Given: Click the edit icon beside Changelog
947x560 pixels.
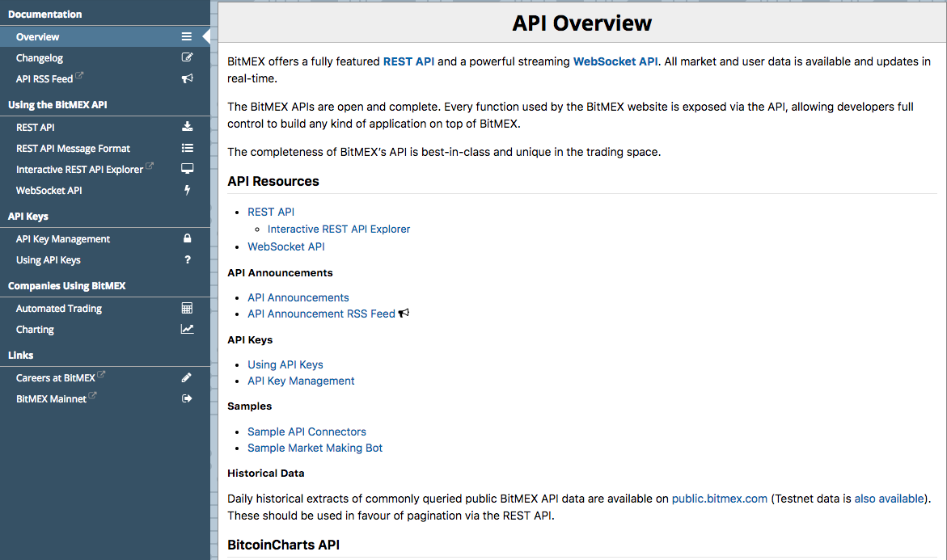Looking at the screenshot, I should 188,57.
